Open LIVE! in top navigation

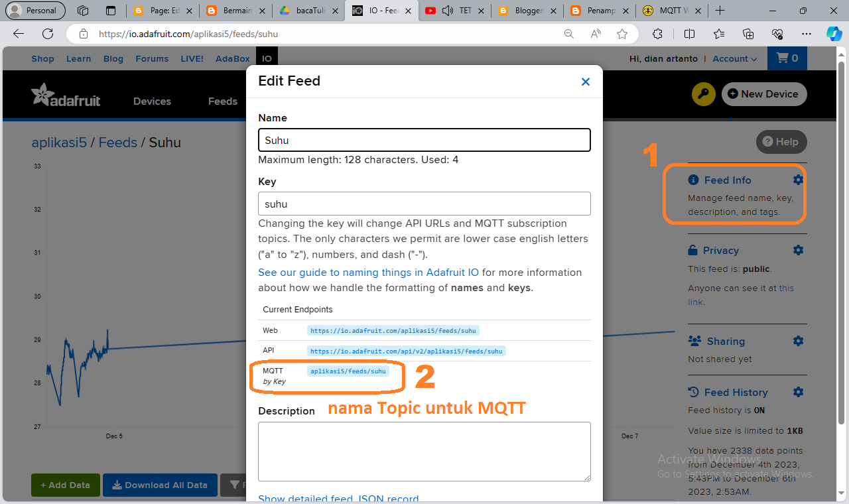coord(192,58)
